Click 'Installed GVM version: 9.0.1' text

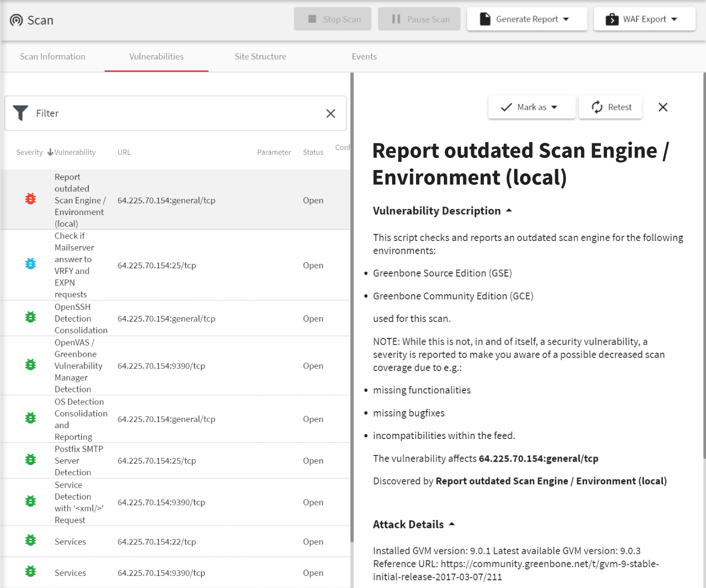coord(432,551)
